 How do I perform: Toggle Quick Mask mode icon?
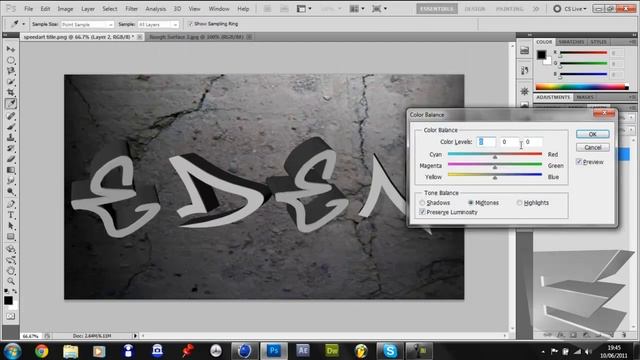(x=11, y=316)
